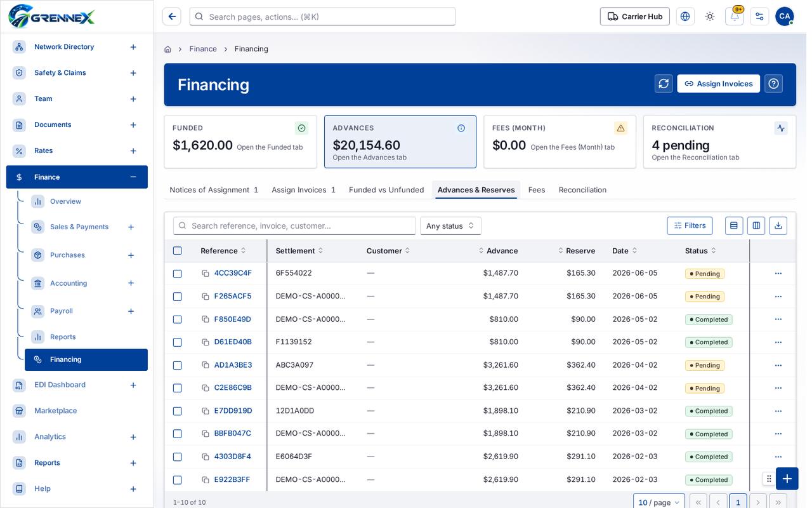Click the globe language icon
Viewport: 812px width, 508px height.
(x=685, y=17)
